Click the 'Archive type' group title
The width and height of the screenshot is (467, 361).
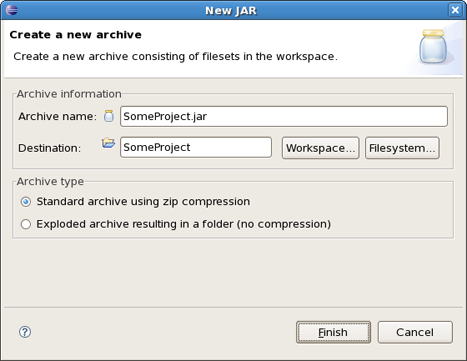coord(50,182)
